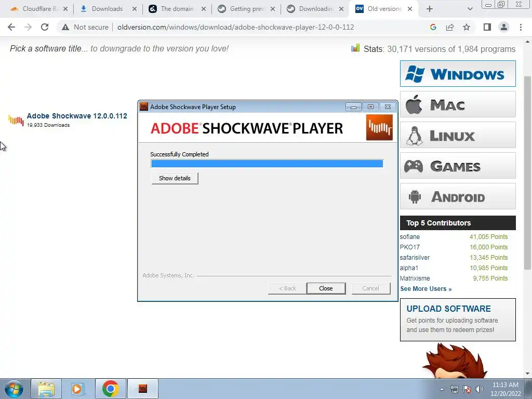Open the Adobe Shockwave 12.0.0.112 link

(77, 116)
